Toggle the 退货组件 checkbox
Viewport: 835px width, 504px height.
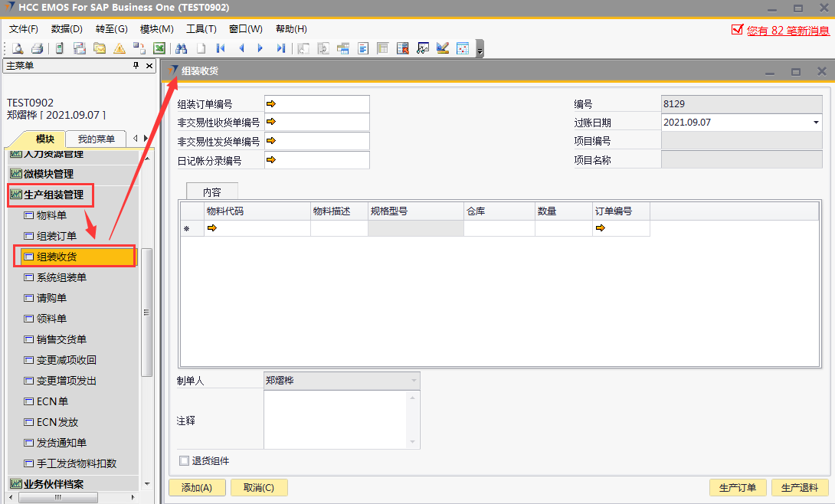click(x=184, y=461)
